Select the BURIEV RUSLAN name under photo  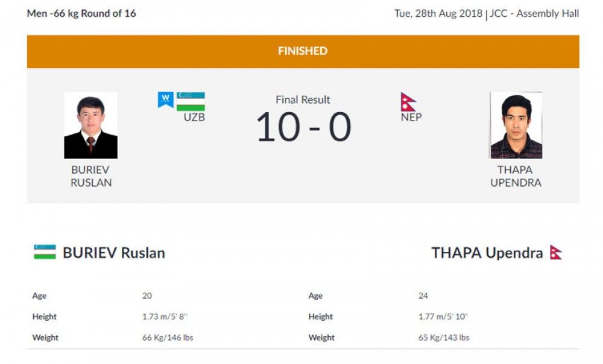90,176
